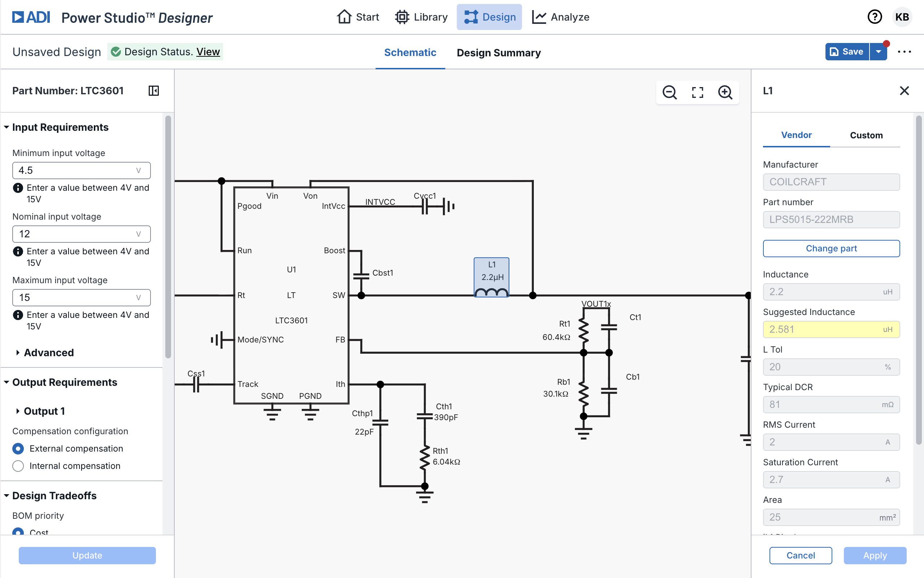Click the green design status check icon

coord(116,52)
